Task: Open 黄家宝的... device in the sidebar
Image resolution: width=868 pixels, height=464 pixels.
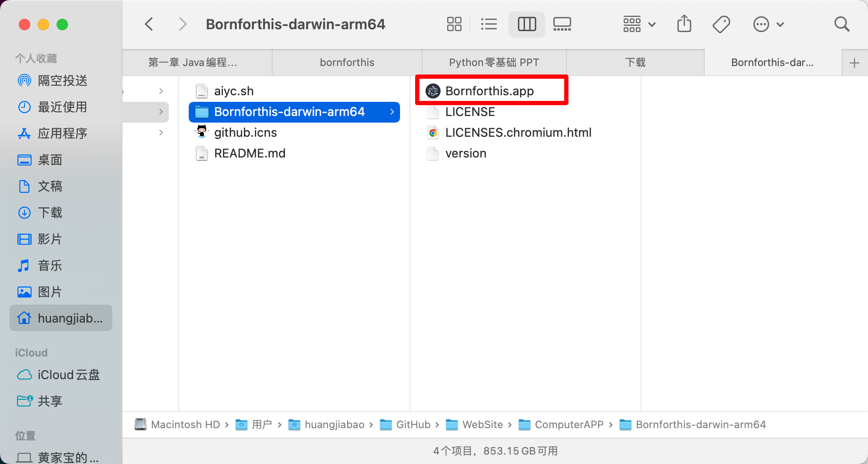Action: [61, 457]
